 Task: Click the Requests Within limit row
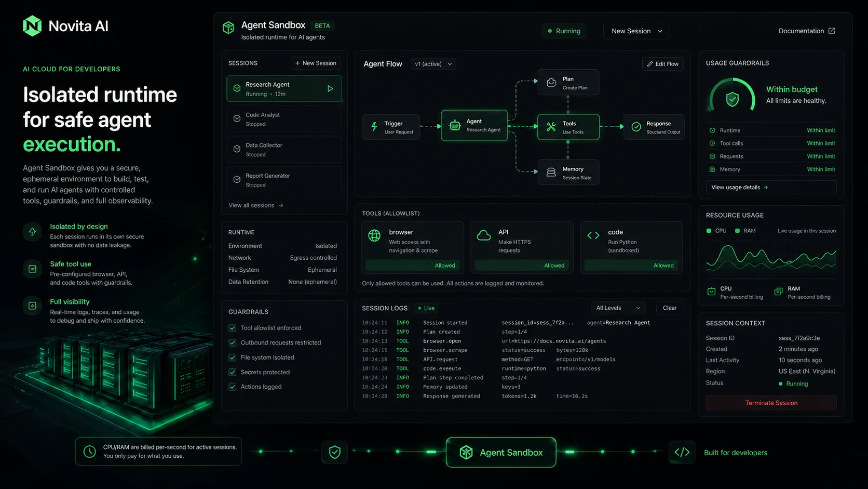pyautogui.click(x=772, y=156)
